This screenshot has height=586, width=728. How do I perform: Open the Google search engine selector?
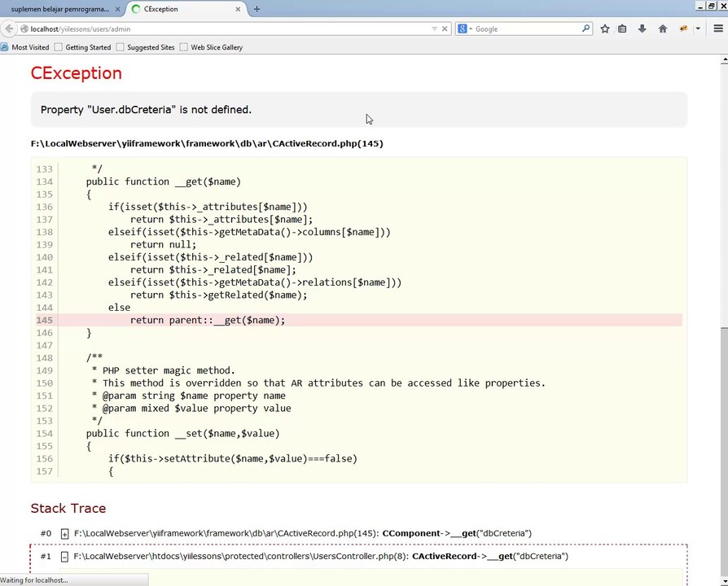click(465, 28)
